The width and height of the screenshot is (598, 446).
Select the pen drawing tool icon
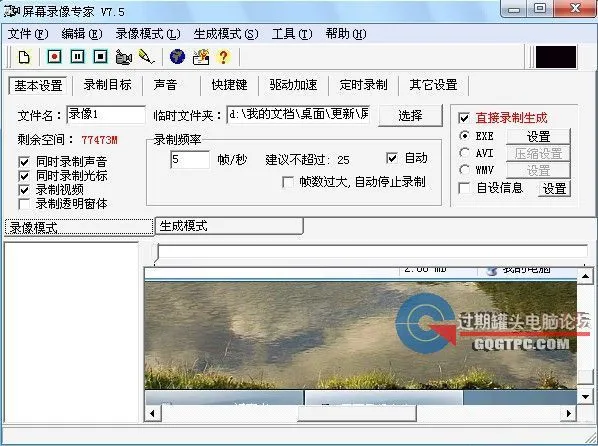146,57
